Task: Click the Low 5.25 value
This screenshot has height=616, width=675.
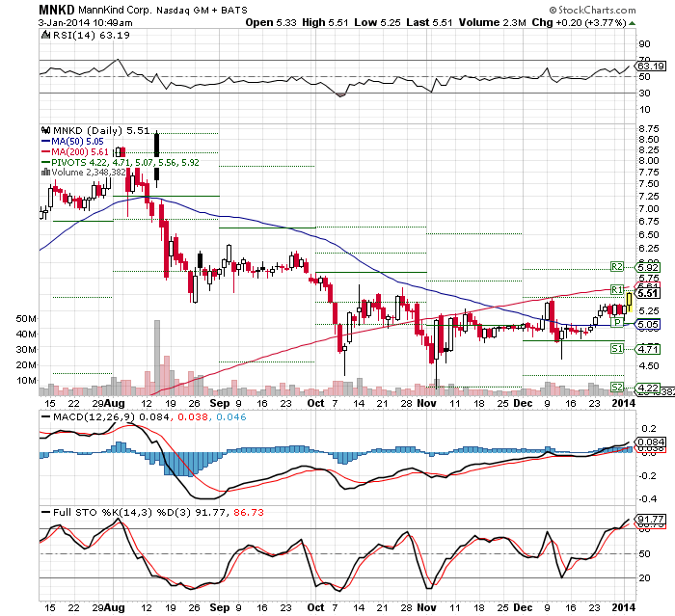Action: click(378, 22)
